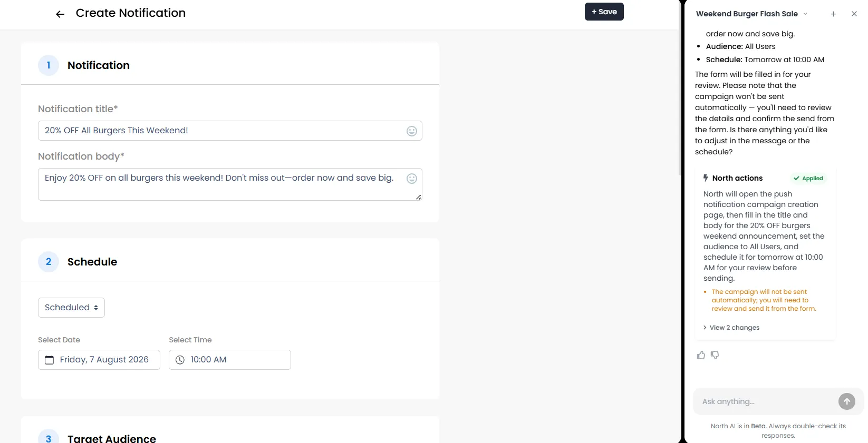Go back using the arrow beside Create Notification
868x443 pixels.
click(x=60, y=14)
